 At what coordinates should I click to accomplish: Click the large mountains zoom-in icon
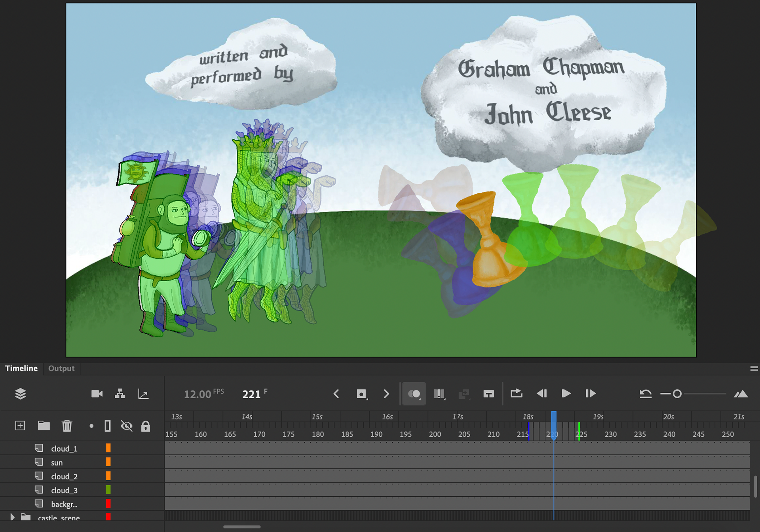tap(741, 394)
